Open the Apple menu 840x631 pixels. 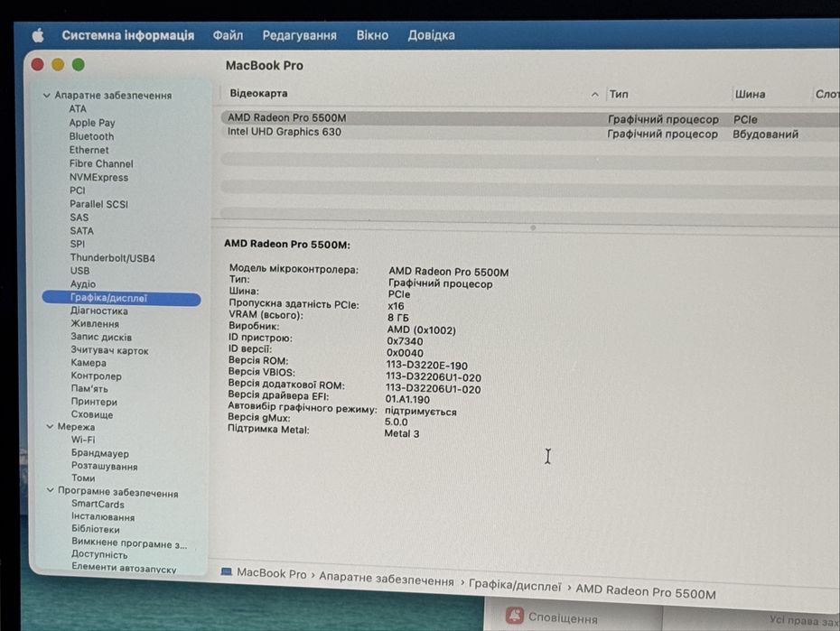[x=38, y=36]
